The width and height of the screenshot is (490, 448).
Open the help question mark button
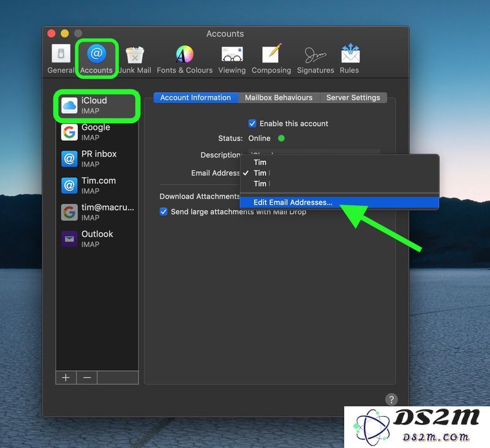[x=391, y=399]
